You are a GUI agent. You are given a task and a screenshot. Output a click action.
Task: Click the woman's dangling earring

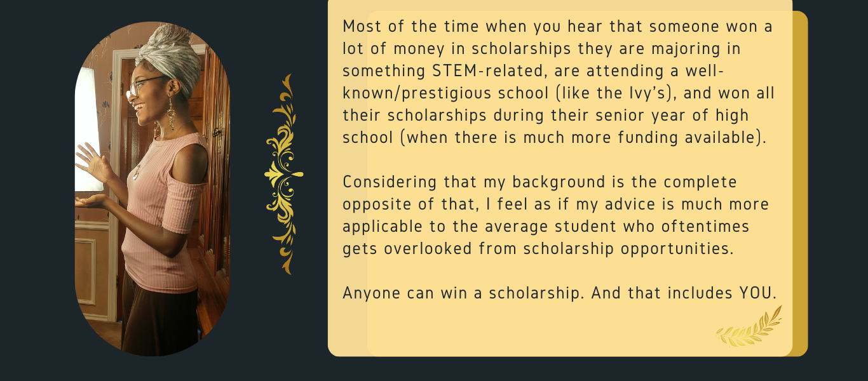point(170,114)
